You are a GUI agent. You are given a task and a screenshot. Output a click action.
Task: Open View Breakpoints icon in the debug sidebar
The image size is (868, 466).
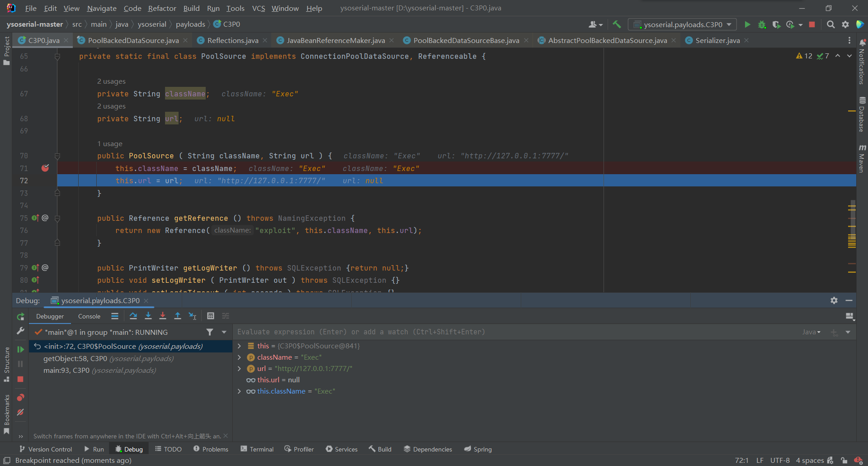point(20,398)
